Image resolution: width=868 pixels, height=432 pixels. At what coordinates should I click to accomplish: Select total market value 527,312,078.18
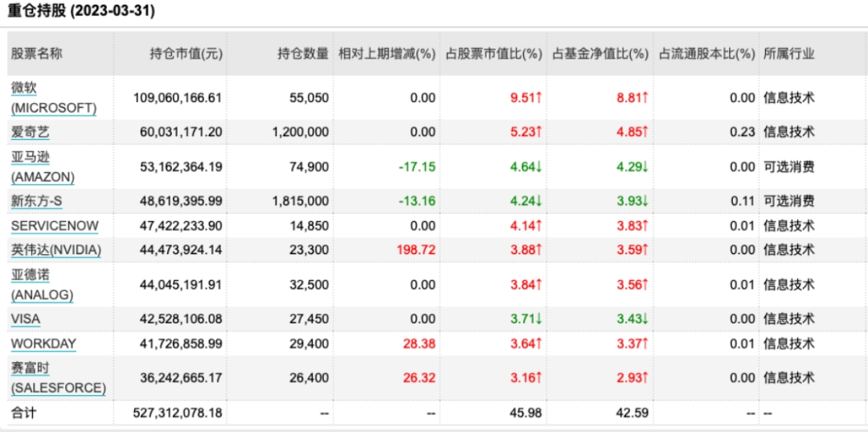pos(178,413)
